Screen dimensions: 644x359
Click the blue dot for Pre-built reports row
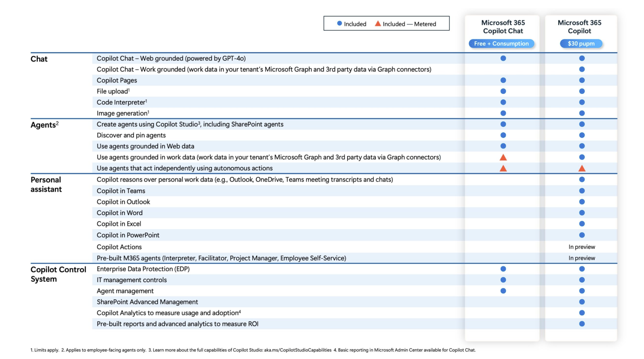[582, 324]
